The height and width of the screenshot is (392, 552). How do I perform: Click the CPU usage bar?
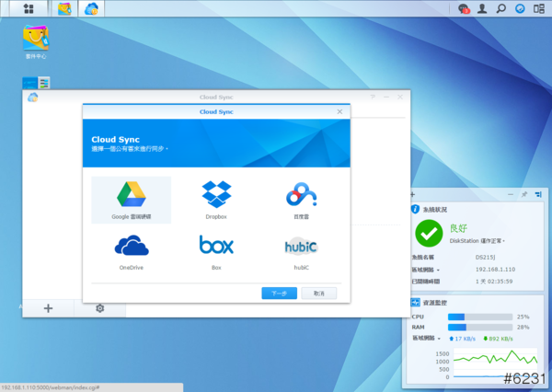tap(479, 317)
